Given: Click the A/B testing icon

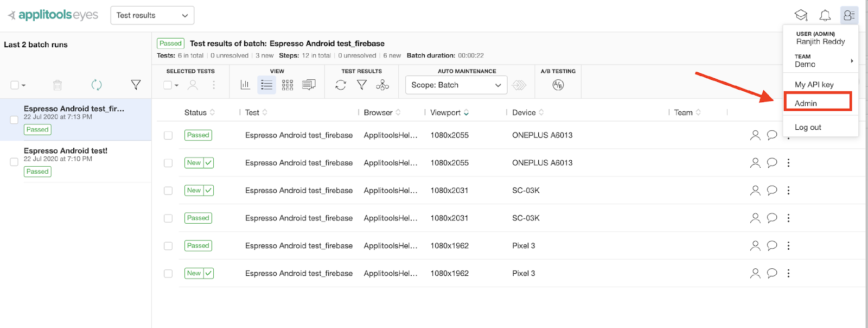Looking at the screenshot, I should [558, 85].
